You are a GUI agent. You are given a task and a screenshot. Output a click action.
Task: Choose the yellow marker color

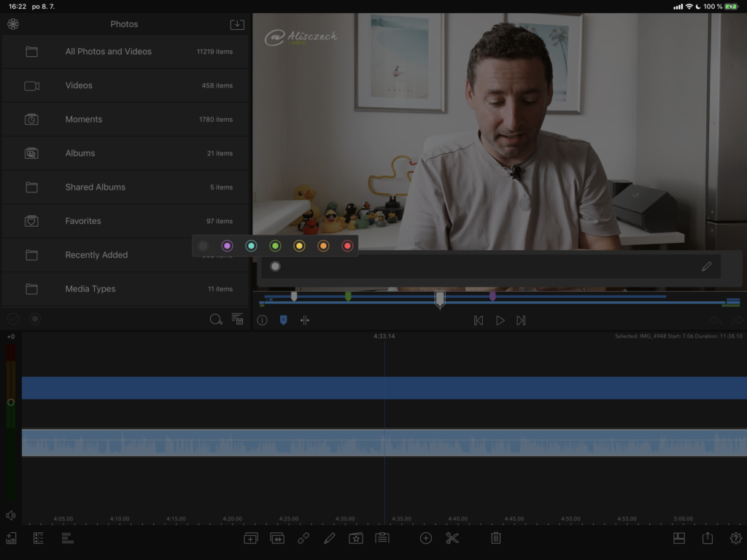click(299, 246)
